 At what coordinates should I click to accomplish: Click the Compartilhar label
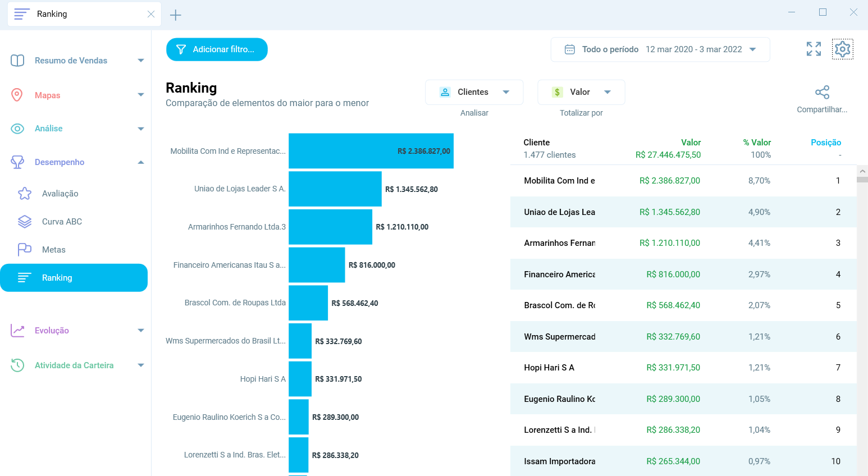tap(822, 109)
